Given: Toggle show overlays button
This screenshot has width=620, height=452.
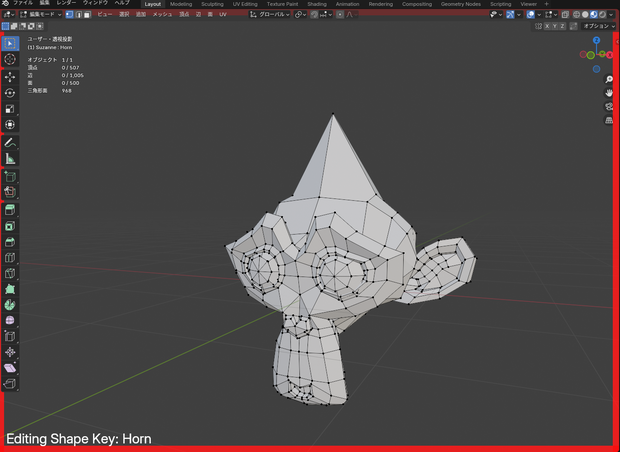Looking at the screenshot, I should 531,15.
